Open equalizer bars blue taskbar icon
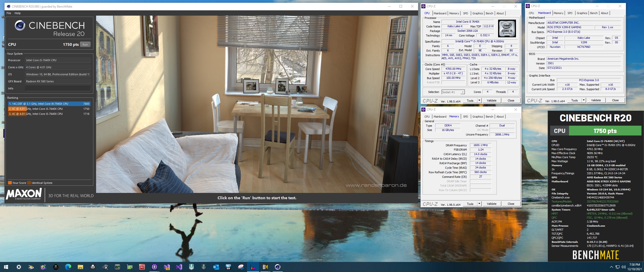The image size is (644, 272). [228, 267]
